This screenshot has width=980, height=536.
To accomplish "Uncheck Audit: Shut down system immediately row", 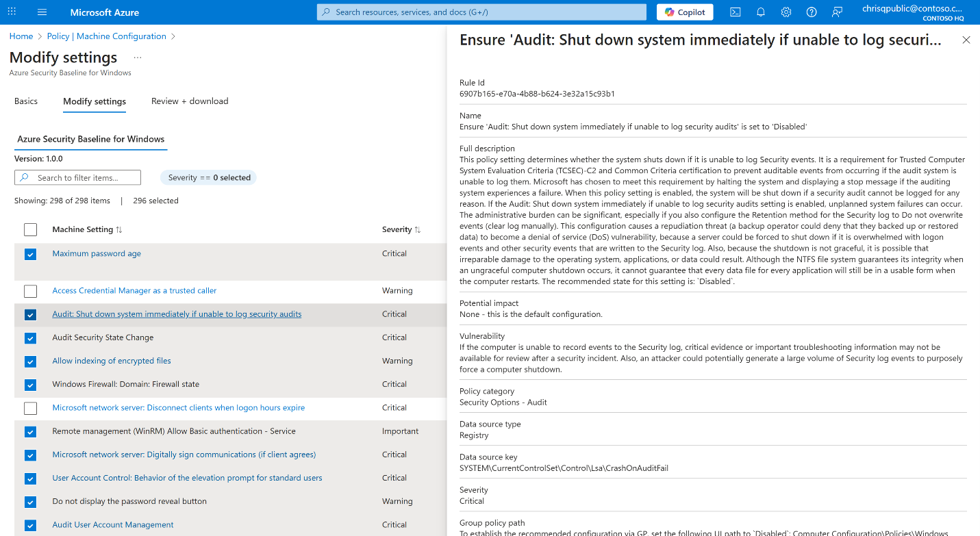I will (x=30, y=315).
